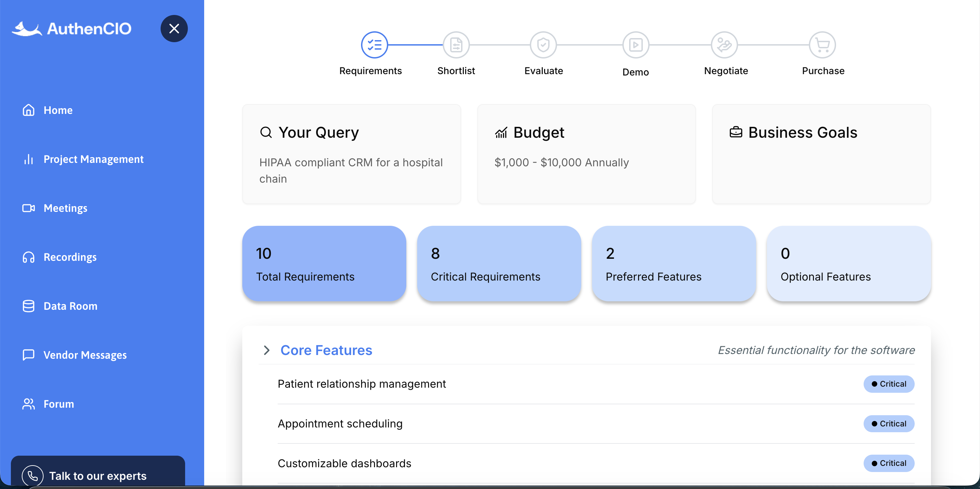Open Home in the sidebar
This screenshot has width=980, height=489.
(58, 110)
